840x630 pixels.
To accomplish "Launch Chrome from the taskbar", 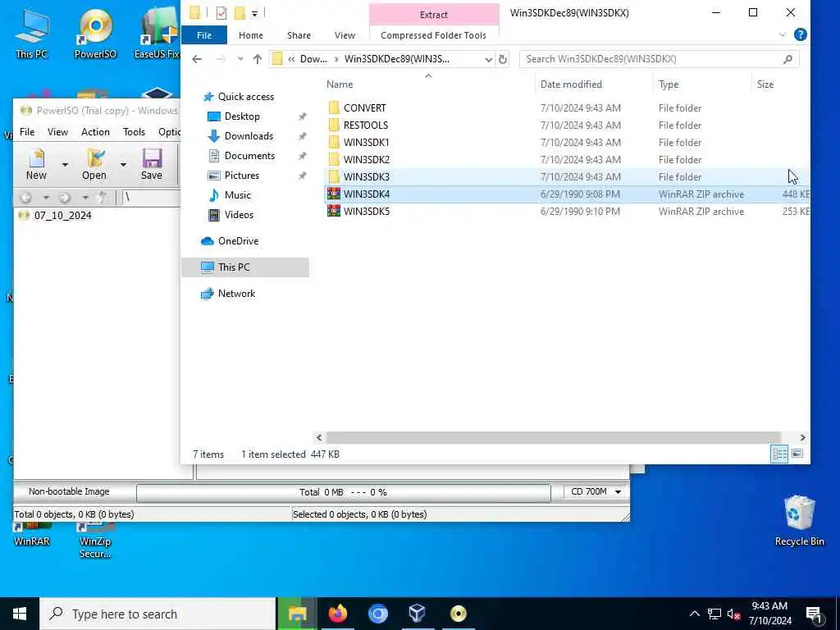I will [x=377, y=614].
